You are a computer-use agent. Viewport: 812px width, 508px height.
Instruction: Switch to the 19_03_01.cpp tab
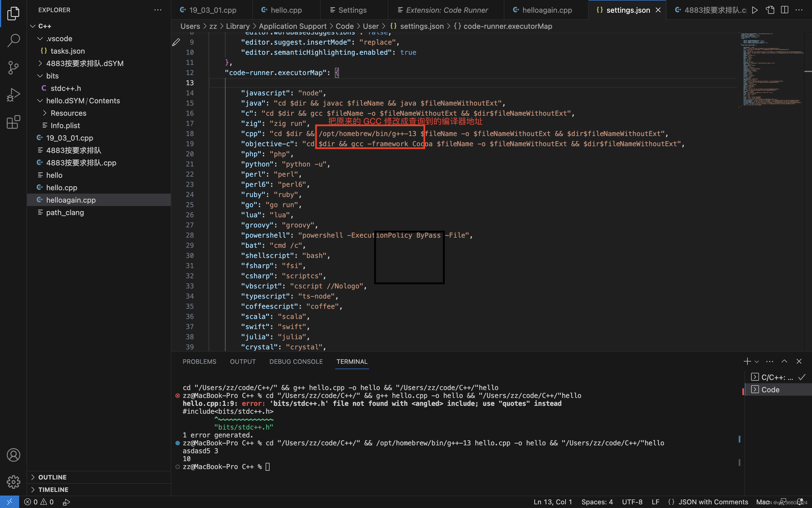tap(212, 10)
